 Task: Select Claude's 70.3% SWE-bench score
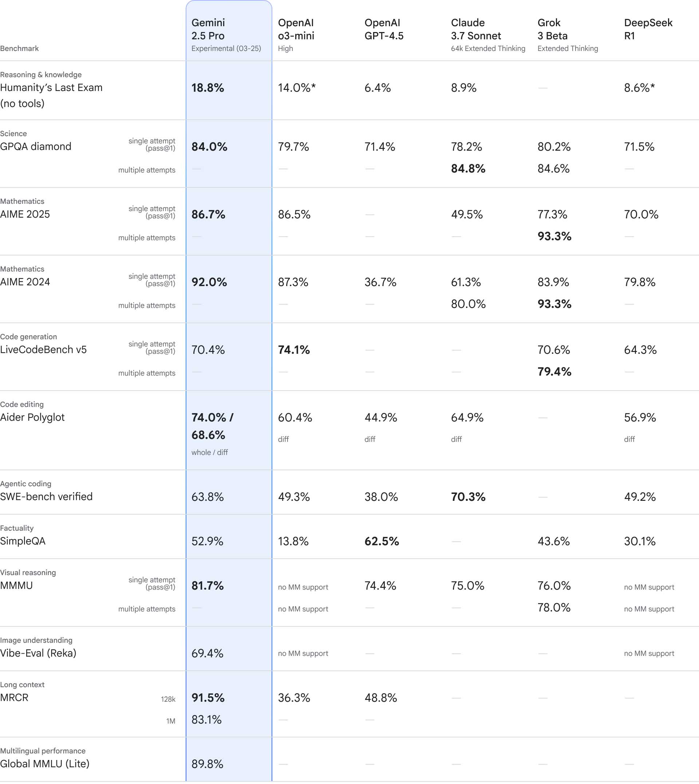click(468, 497)
